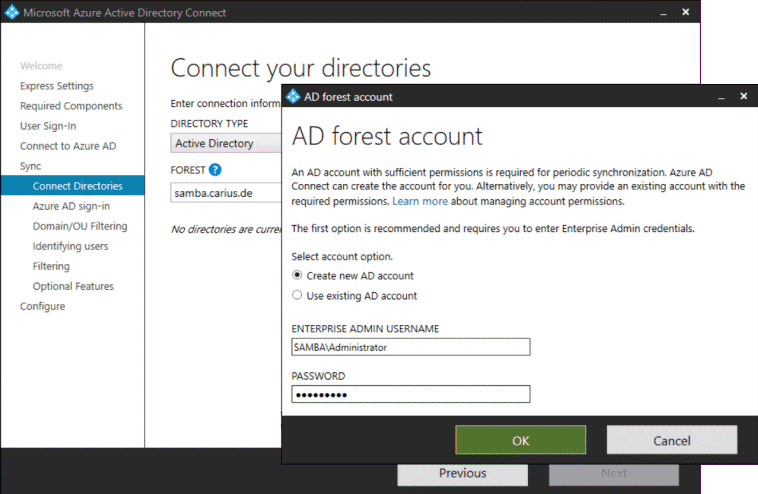The width and height of the screenshot is (758, 494).
Task: Open Required Components step
Action: (x=71, y=106)
